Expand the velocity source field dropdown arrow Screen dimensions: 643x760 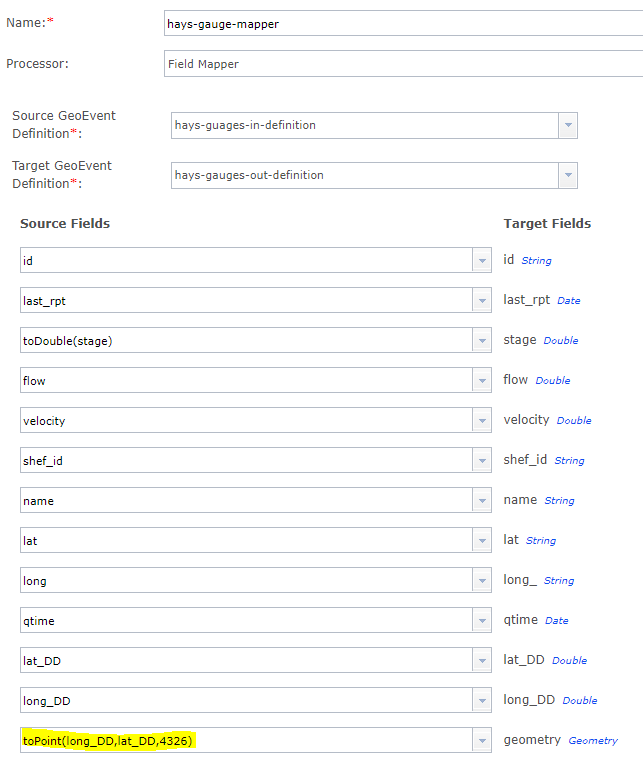(x=481, y=420)
